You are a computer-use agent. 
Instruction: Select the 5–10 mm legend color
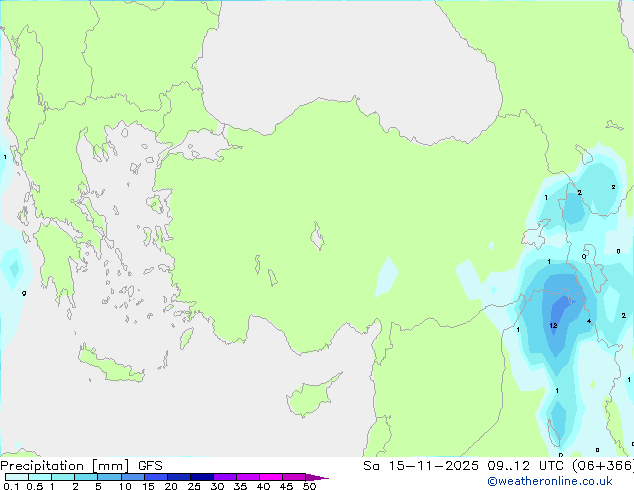(x=109, y=477)
